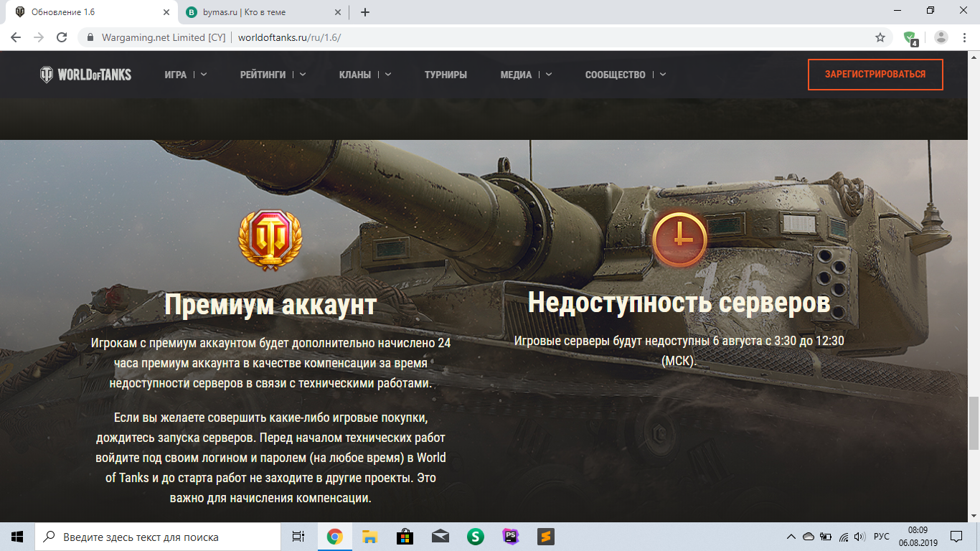Click the orange clock server icon

pyautogui.click(x=679, y=239)
